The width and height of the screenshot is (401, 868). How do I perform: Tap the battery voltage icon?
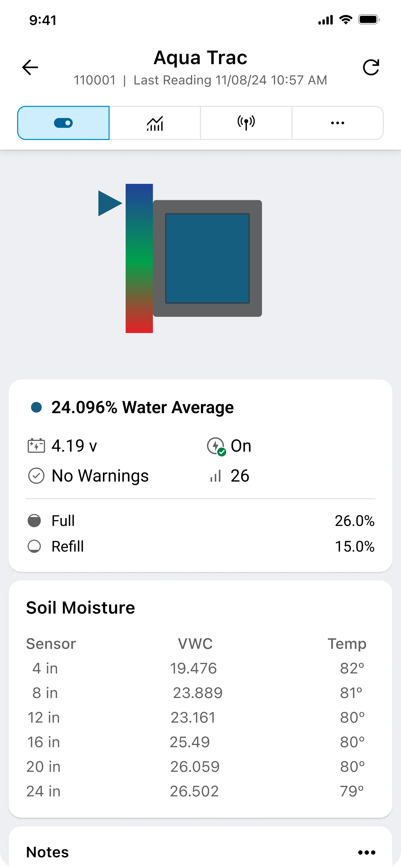pyautogui.click(x=36, y=446)
